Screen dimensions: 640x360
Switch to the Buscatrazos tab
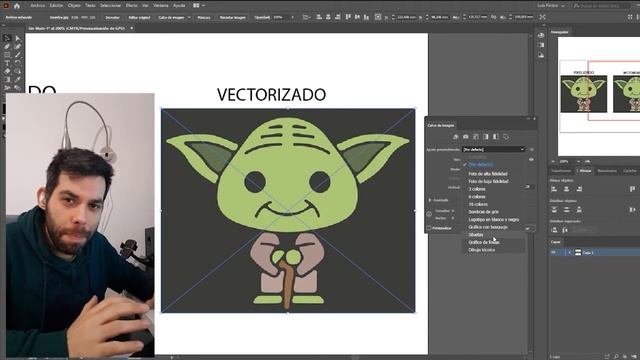607,171
